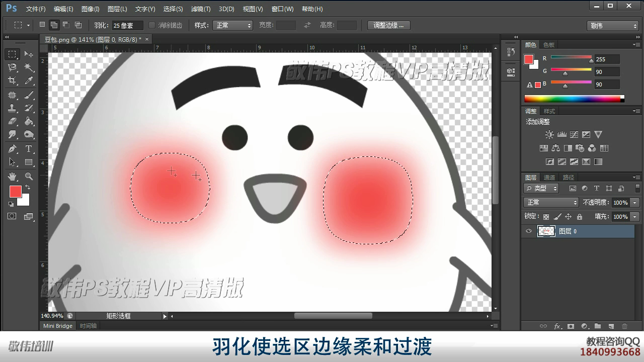644x362 pixels.
Task: Click the feather 羽化 input field
Action: (x=127, y=25)
